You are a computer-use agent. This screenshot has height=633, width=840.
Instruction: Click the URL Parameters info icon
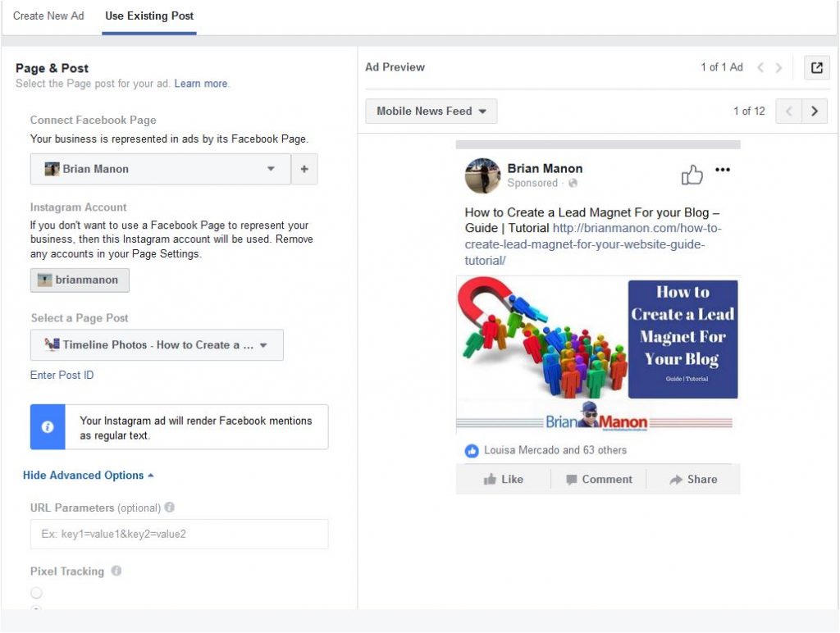coord(169,508)
